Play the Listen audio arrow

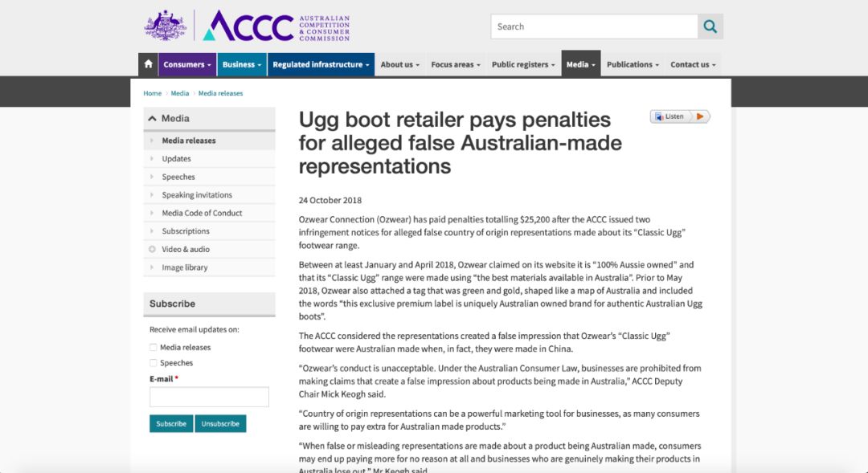tap(700, 116)
